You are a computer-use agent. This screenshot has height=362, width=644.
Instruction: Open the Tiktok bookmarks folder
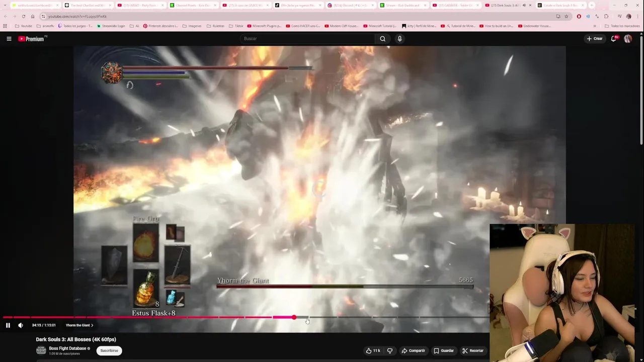(236, 26)
